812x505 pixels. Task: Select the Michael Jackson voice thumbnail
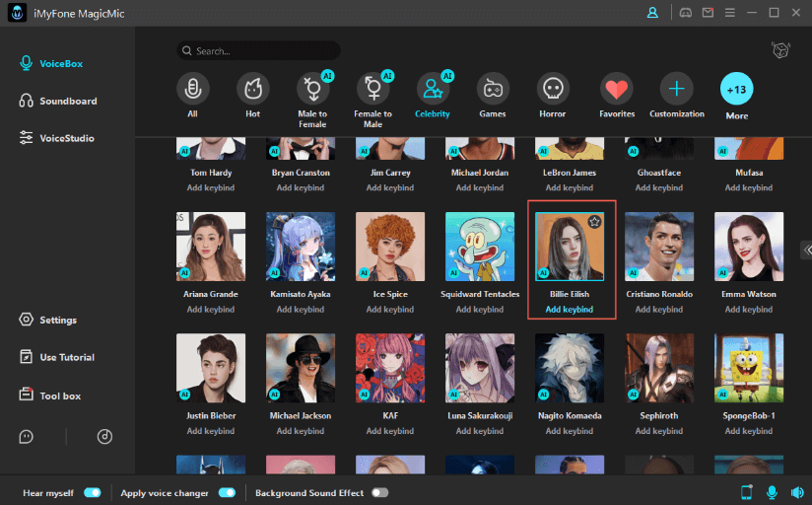[301, 368]
